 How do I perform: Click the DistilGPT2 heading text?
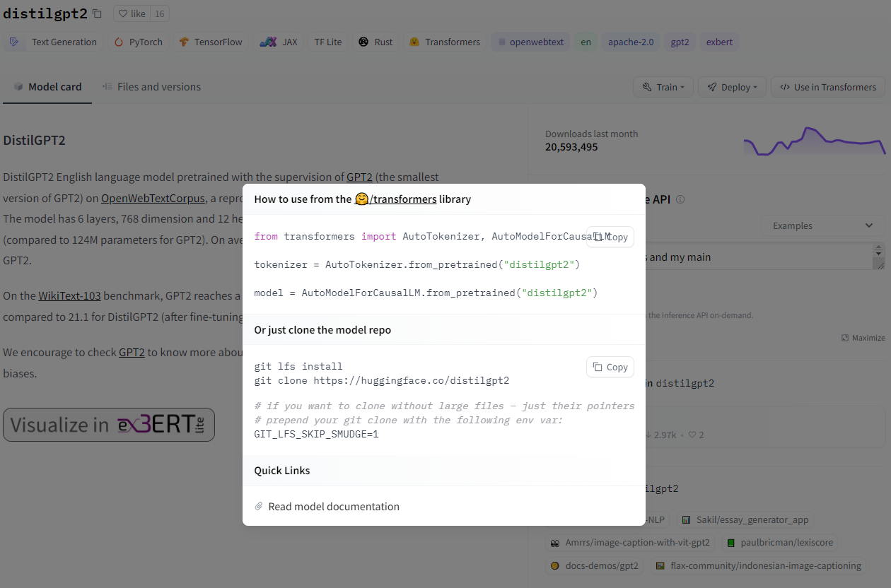pos(34,140)
